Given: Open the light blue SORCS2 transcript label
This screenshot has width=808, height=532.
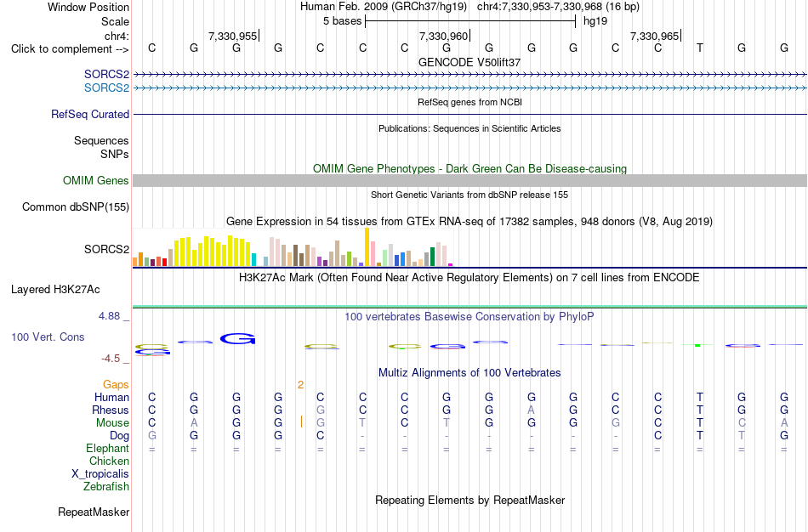Looking at the screenshot, I should (x=106, y=88).
